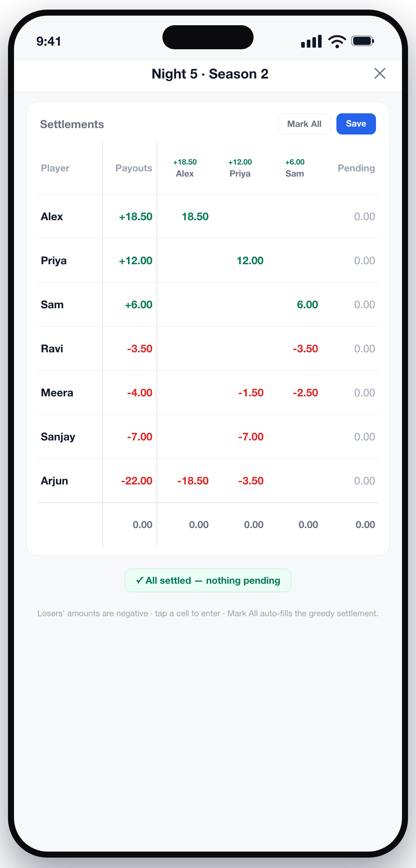Tap the Save button
416x868 pixels.
(x=356, y=124)
